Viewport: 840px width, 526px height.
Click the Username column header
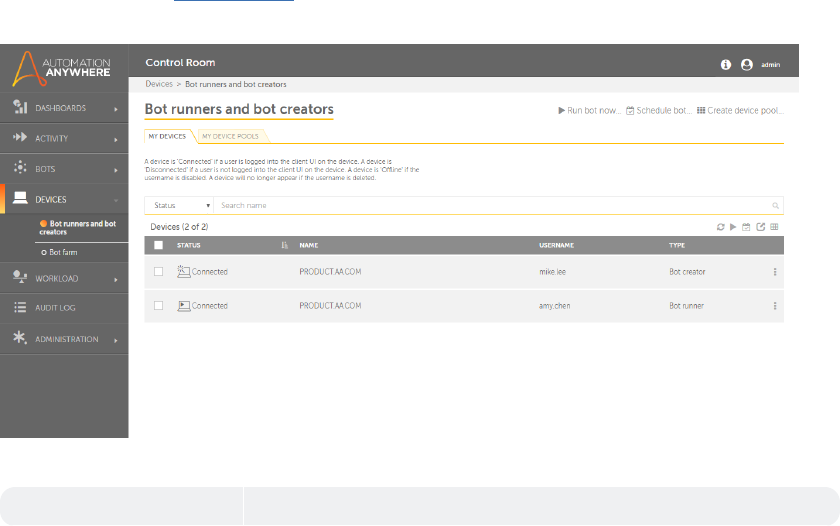[556, 245]
